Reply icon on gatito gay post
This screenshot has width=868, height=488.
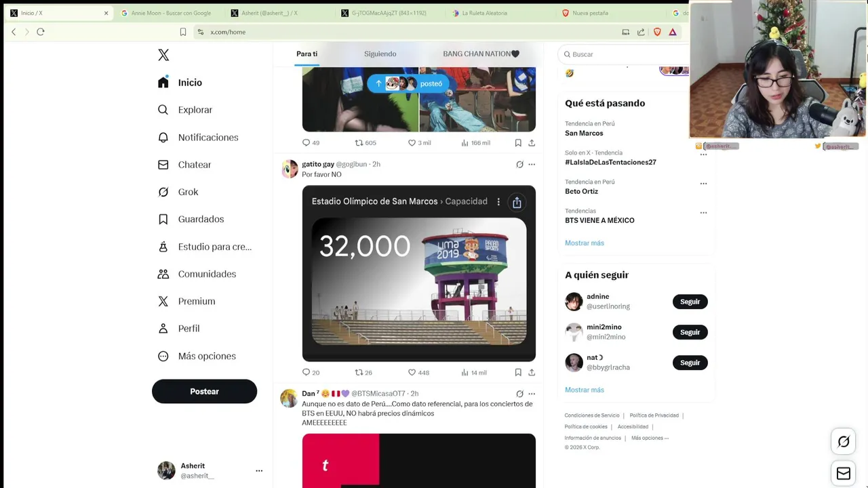(x=306, y=372)
